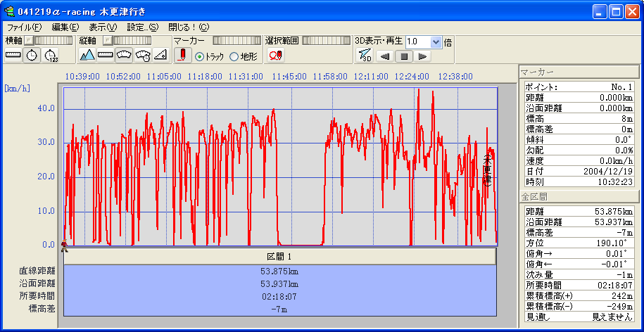This screenshot has height=332, width=644.
Task: Open the 3D view icon
Action: 364,55
